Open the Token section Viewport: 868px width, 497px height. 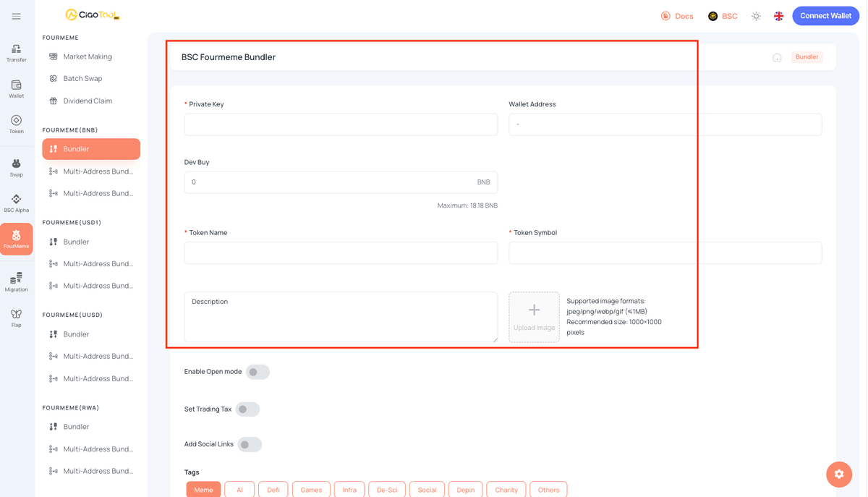click(x=16, y=124)
